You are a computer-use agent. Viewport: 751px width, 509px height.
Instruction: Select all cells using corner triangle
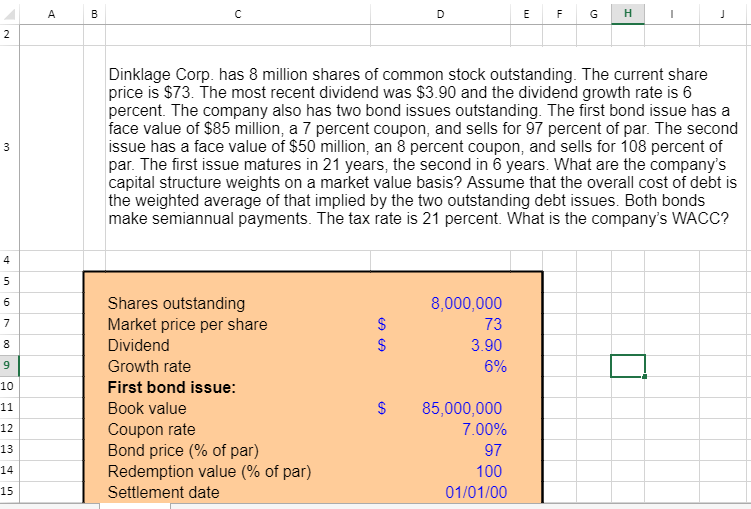(x=10, y=14)
